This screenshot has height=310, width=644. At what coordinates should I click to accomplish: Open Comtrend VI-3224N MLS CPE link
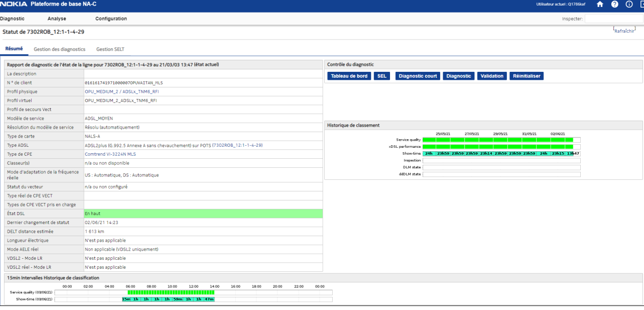click(110, 154)
